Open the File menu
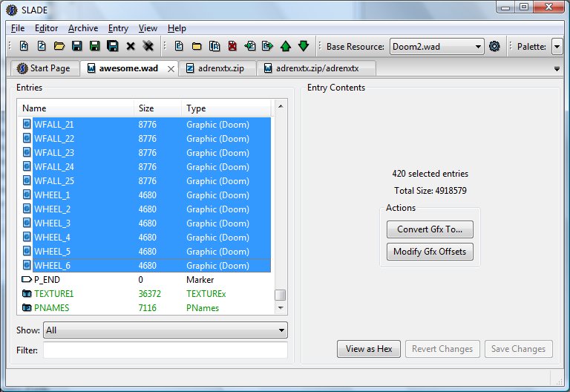570x392 pixels. pos(18,28)
